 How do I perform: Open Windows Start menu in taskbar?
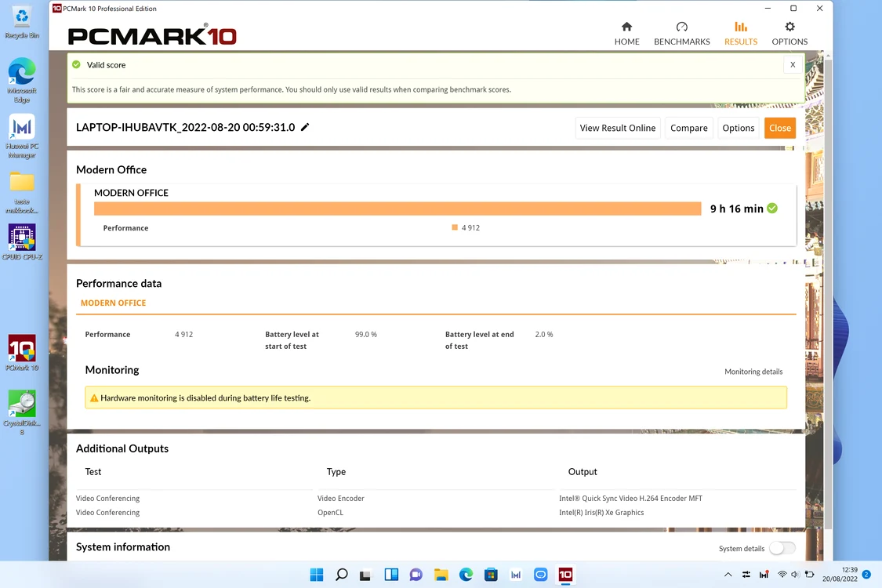[x=317, y=575]
